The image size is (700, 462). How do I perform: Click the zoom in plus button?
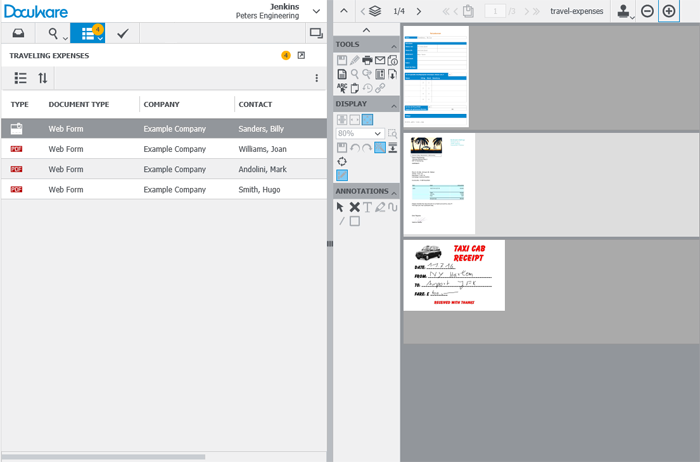pos(669,11)
